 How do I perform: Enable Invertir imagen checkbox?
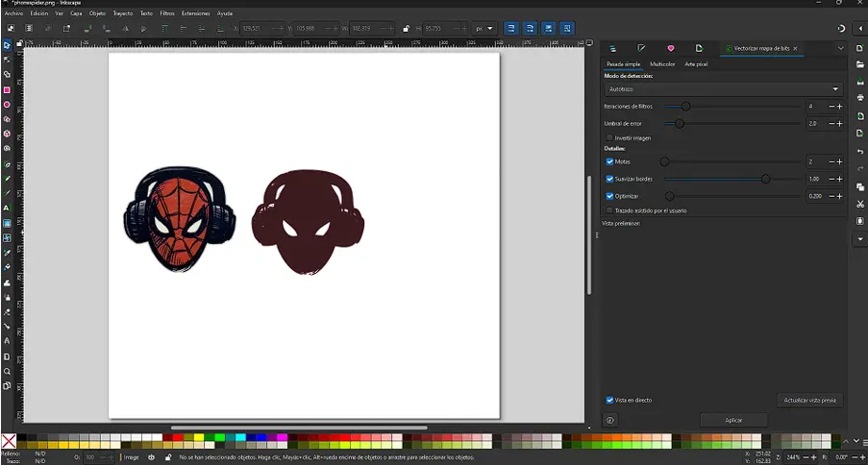pyautogui.click(x=609, y=137)
